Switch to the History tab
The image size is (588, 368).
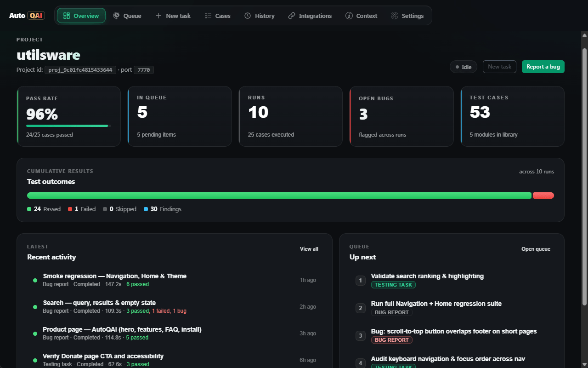pyautogui.click(x=260, y=16)
